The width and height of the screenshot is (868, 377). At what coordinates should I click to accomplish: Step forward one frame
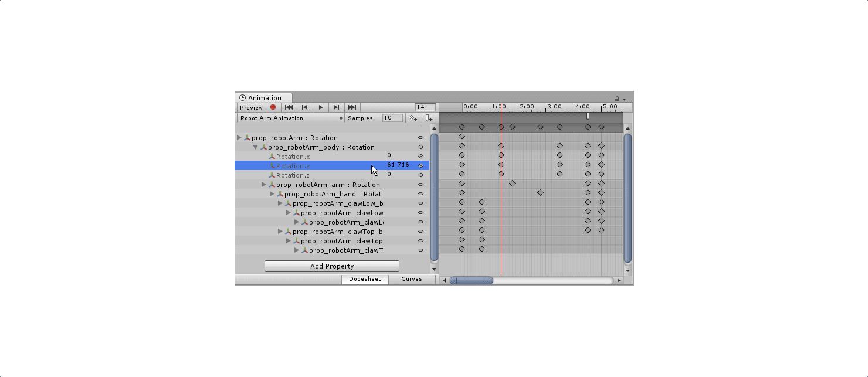click(336, 107)
